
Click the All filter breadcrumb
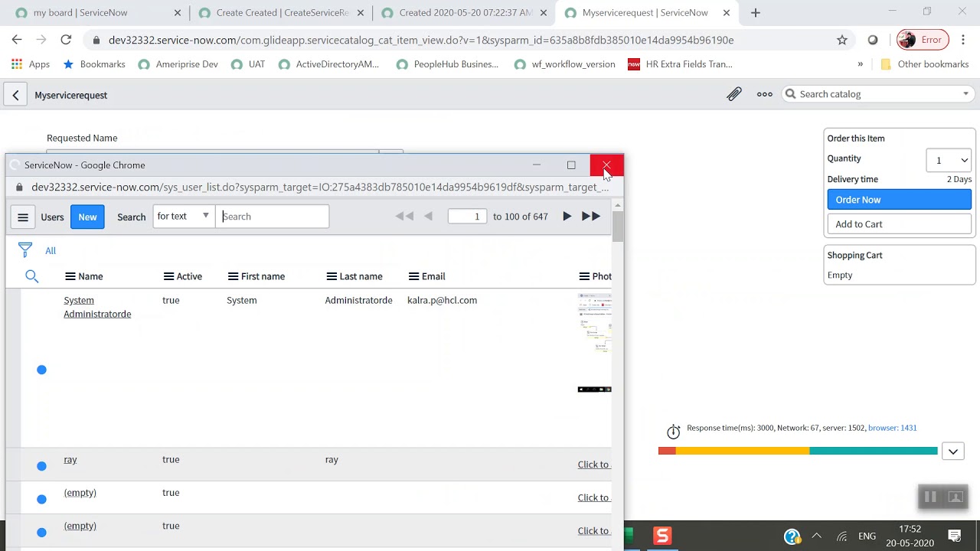(51, 250)
